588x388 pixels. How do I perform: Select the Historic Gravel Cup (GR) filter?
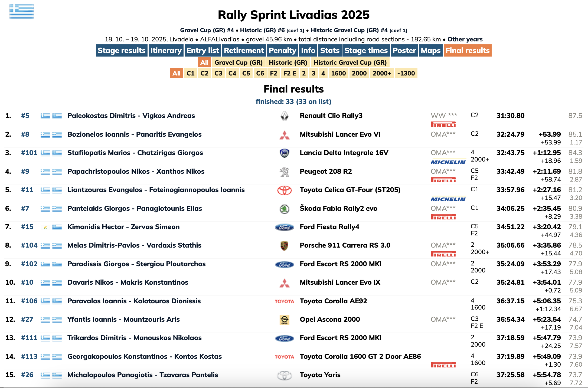click(350, 63)
